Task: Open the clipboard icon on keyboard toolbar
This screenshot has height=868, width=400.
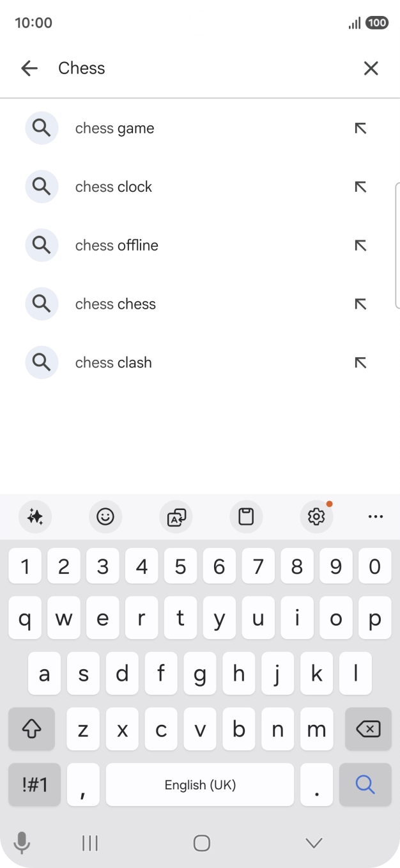Action: point(246,516)
